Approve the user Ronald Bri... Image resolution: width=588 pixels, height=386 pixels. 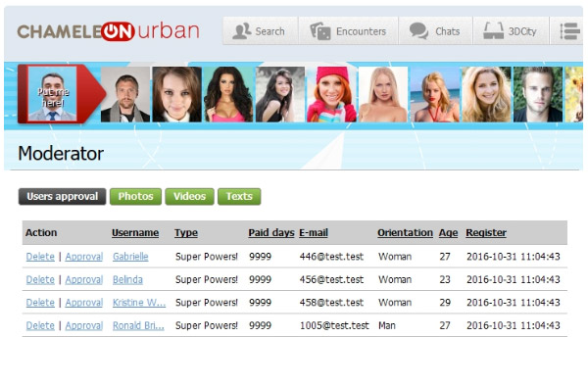click(84, 325)
